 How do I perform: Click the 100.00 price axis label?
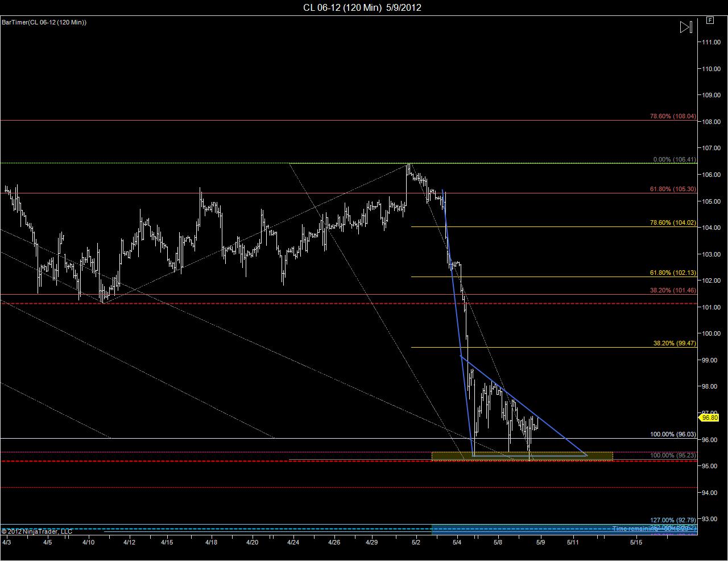[711, 333]
